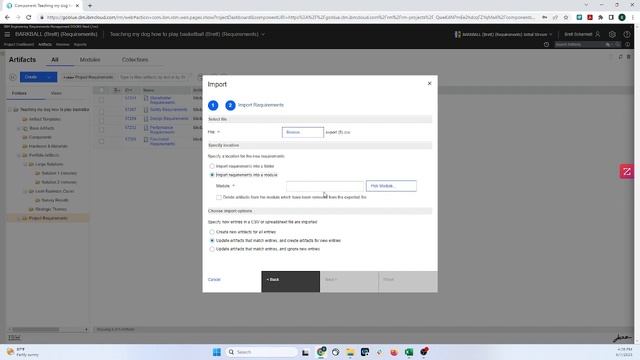The width and height of the screenshot is (640, 360).
Task: Select Update matching and create new artifacts
Action: click(x=212, y=240)
